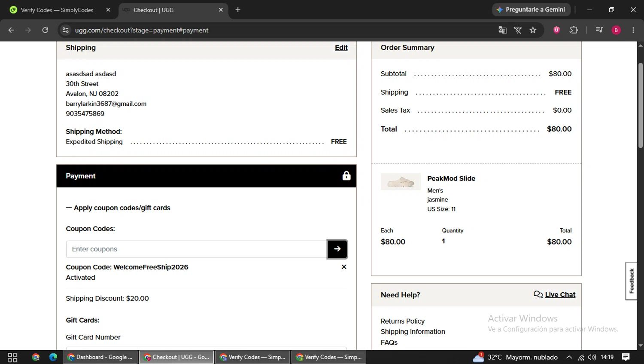Click Preguntarle a Gemini button
This screenshot has width=644, height=364.
coord(531,9)
